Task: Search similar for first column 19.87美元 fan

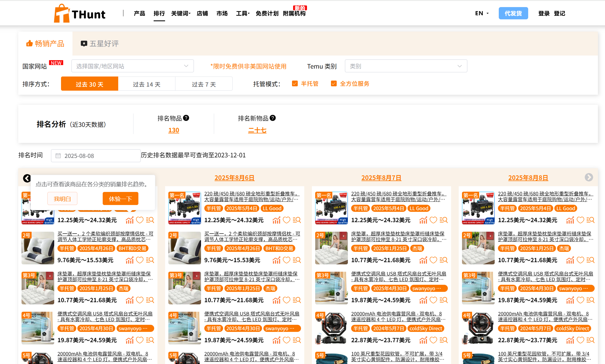Action: point(150,340)
